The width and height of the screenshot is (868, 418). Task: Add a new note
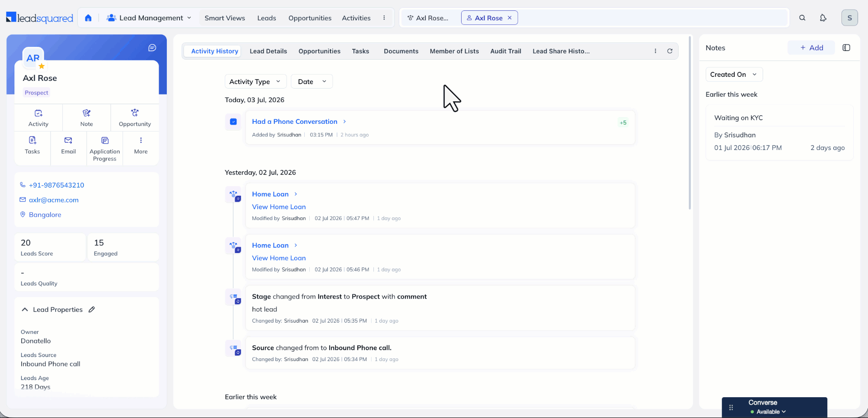click(811, 47)
